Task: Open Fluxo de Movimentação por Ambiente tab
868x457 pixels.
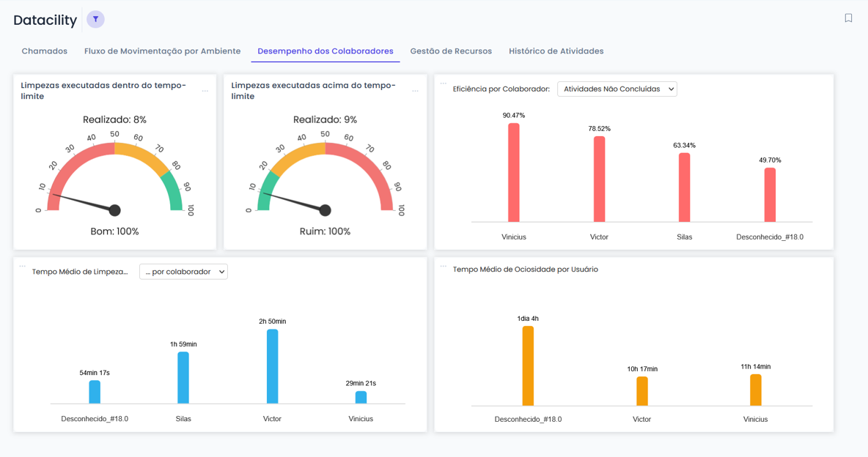Action: click(x=162, y=51)
